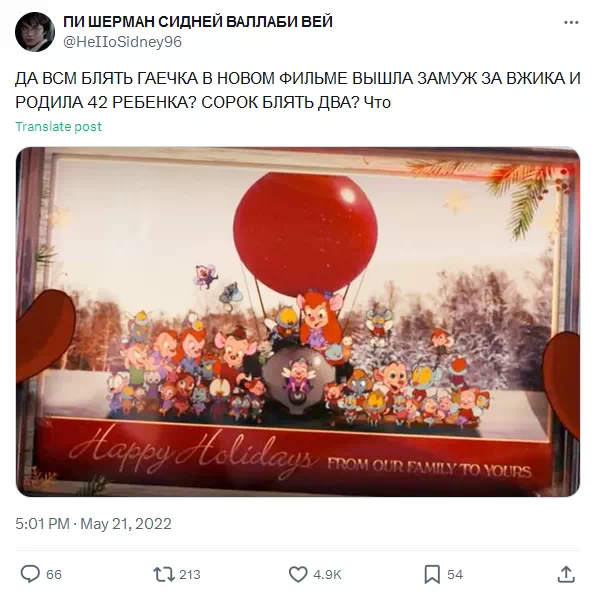Click the 213 reposts count
The image size is (595, 596).
pyautogui.click(x=190, y=574)
